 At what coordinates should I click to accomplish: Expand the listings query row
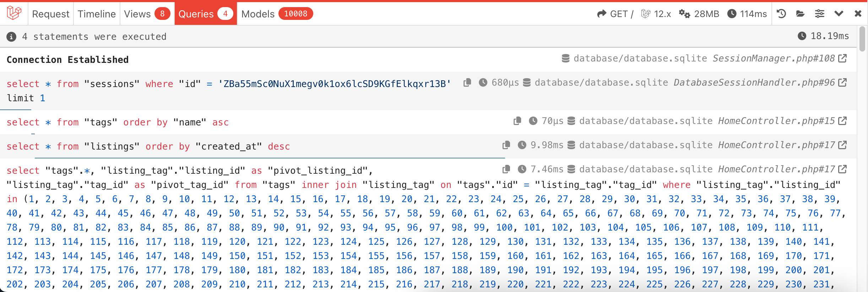point(213,146)
